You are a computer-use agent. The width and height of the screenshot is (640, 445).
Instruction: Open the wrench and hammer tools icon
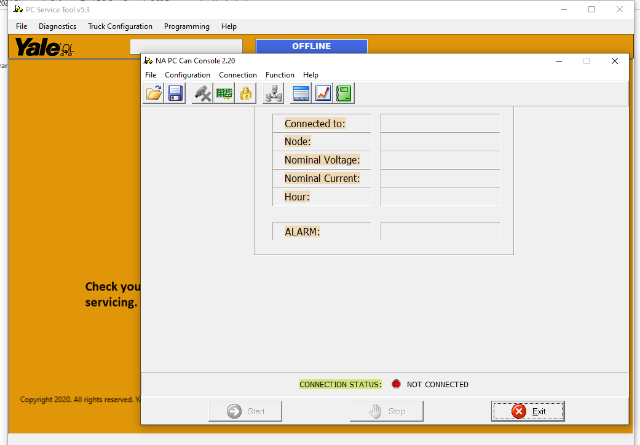coord(203,93)
